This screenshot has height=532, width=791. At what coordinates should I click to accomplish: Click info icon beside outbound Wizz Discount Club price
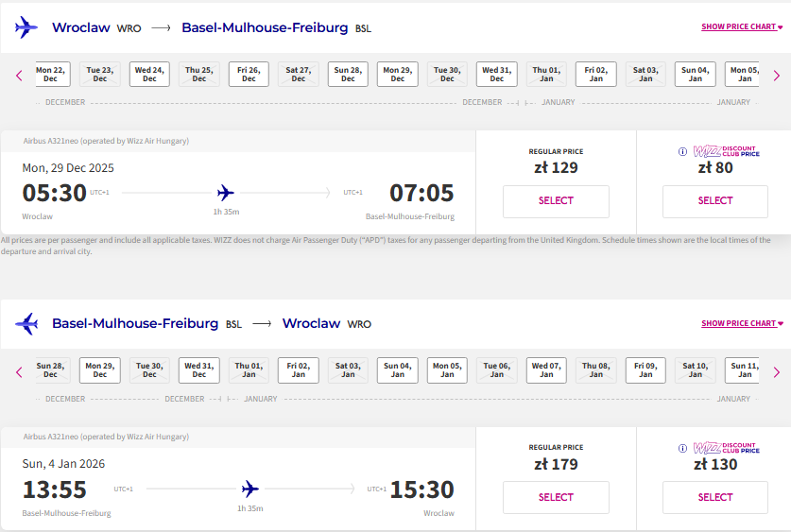[x=682, y=151]
